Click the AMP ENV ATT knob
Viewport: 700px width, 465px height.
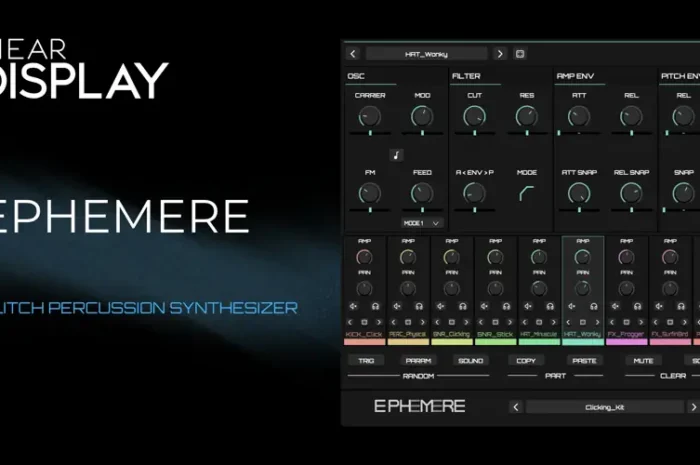pos(579,117)
